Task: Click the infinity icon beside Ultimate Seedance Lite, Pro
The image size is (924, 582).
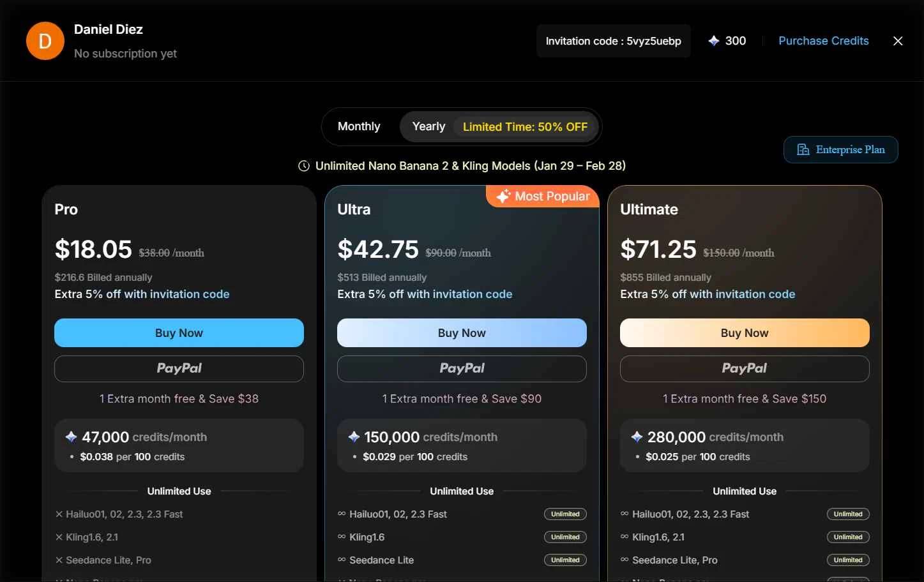Action: tap(625, 560)
